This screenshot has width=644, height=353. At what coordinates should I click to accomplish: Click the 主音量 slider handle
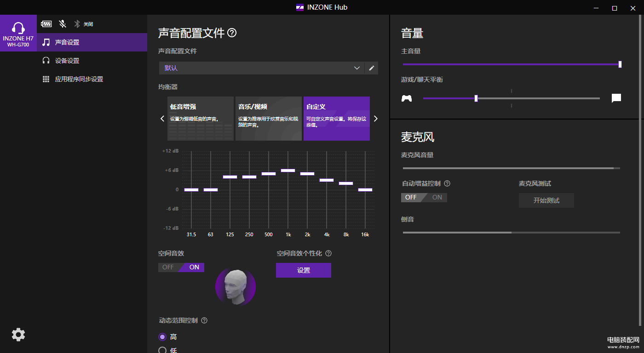620,64
